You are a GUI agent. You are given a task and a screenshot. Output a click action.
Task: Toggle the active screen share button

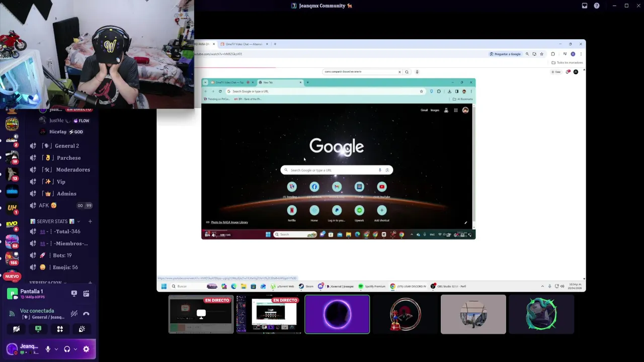point(38,329)
